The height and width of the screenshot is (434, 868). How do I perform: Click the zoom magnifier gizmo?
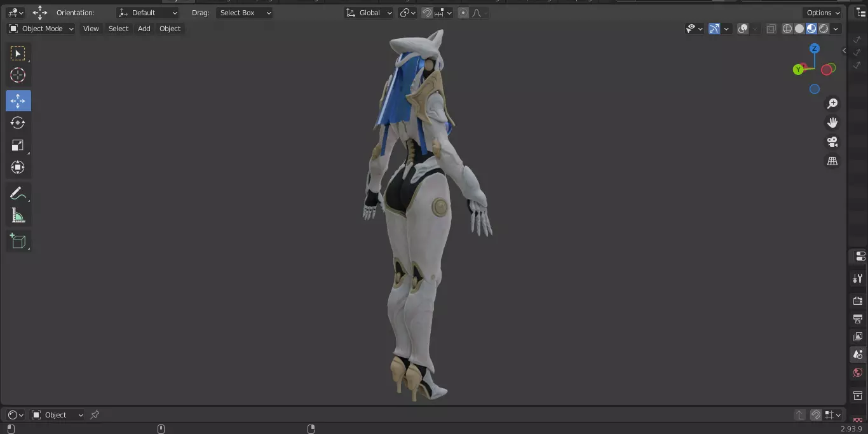(832, 104)
